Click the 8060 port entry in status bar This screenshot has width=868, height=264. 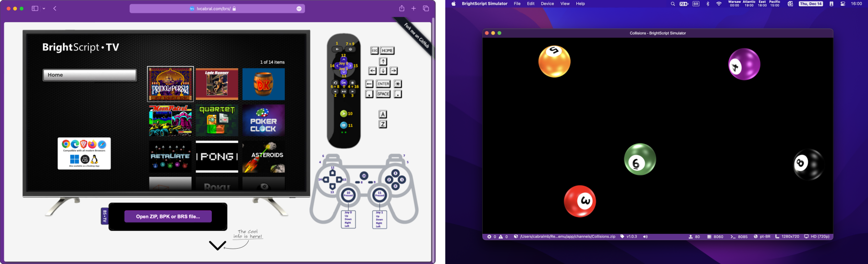[715, 237]
